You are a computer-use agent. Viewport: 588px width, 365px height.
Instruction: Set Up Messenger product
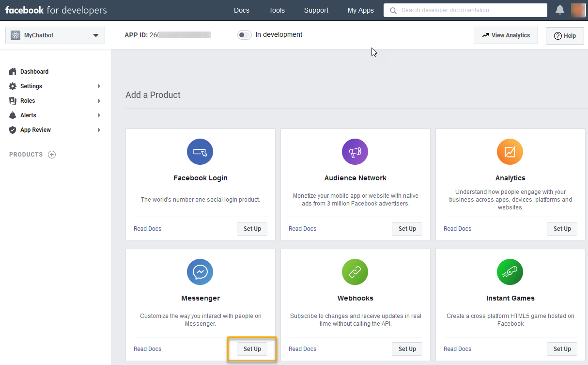[x=252, y=349]
